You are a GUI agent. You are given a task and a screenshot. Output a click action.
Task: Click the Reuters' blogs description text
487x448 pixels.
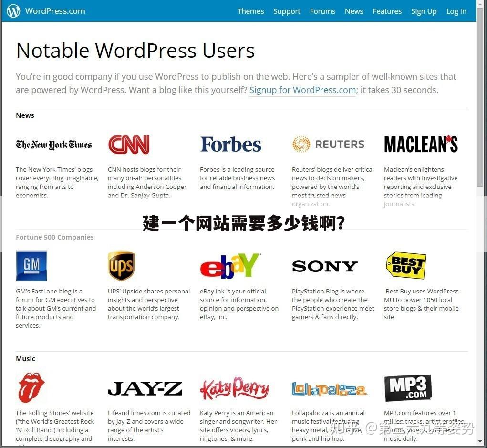332,187
